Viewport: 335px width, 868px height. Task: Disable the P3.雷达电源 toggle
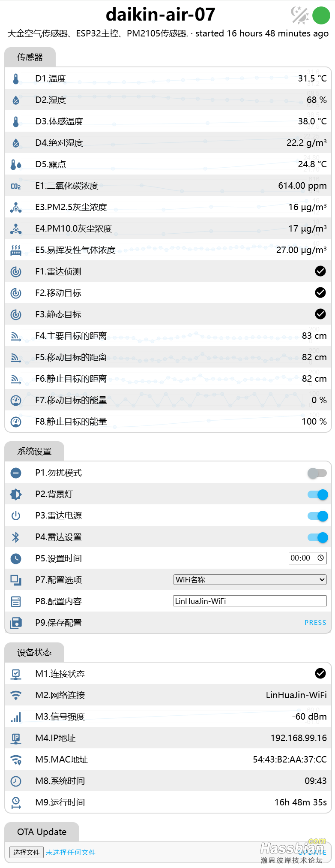318,516
